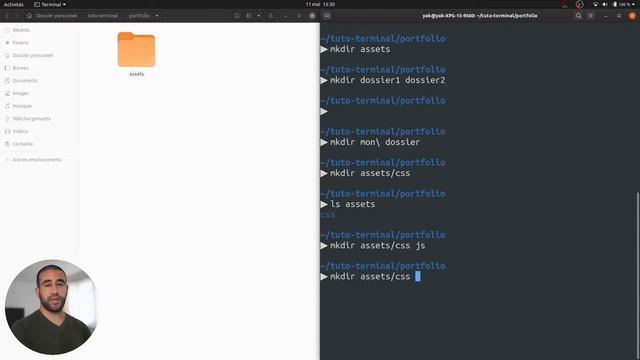Open view options dropdown arrow in Files
The width and height of the screenshot is (640, 360).
tap(258, 16)
